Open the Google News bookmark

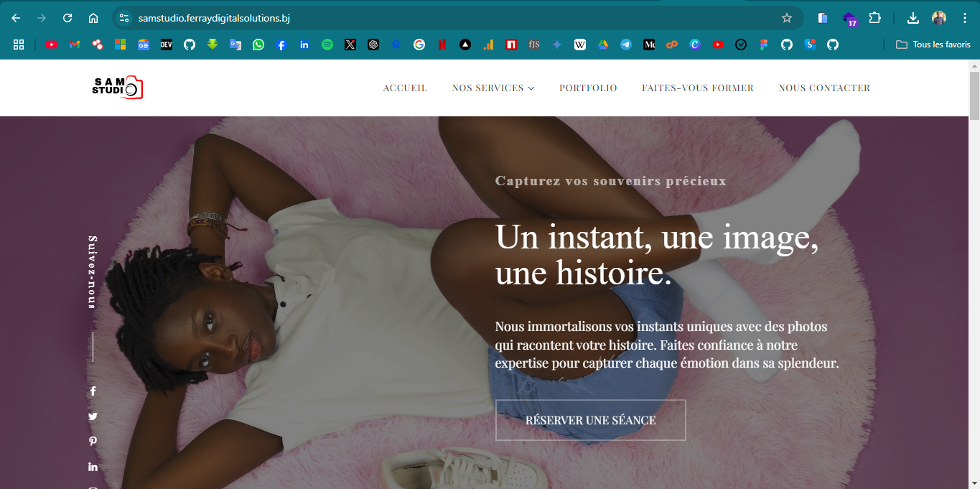pyautogui.click(x=143, y=45)
